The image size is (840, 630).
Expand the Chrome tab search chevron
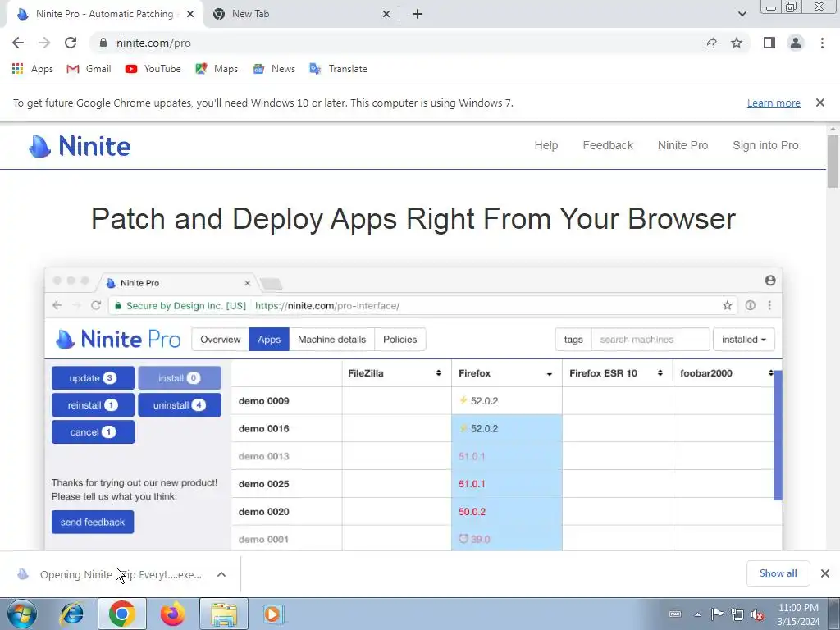coord(742,14)
